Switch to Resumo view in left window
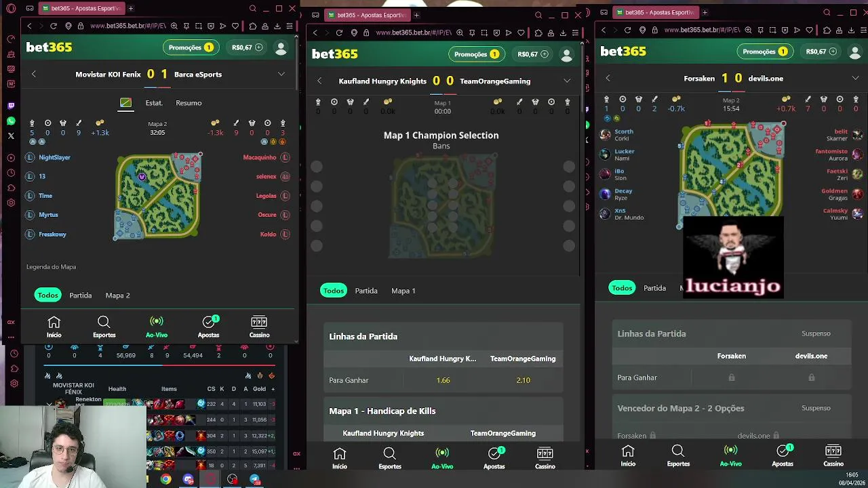This screenshot has height=488, width=868. pos(189,103)
